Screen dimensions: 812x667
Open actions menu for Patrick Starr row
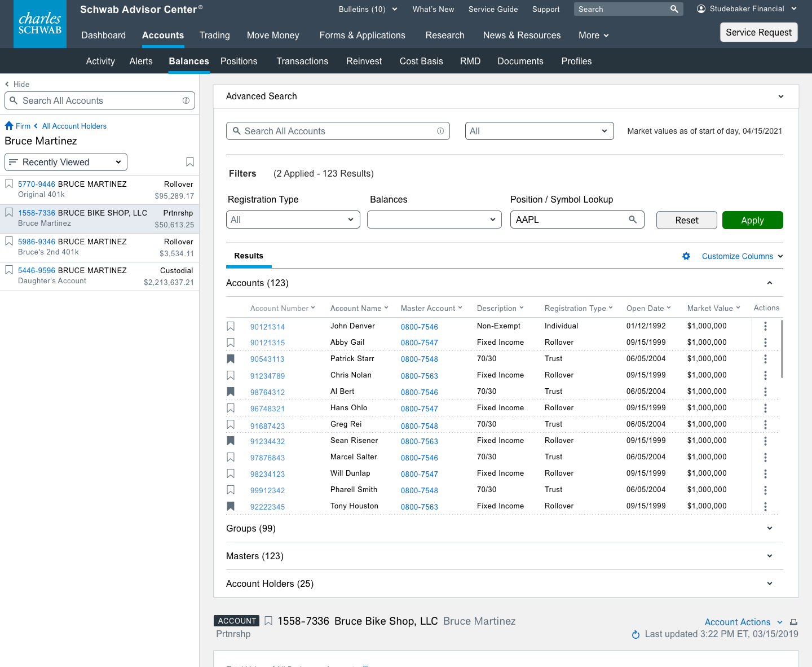point(765,359)
